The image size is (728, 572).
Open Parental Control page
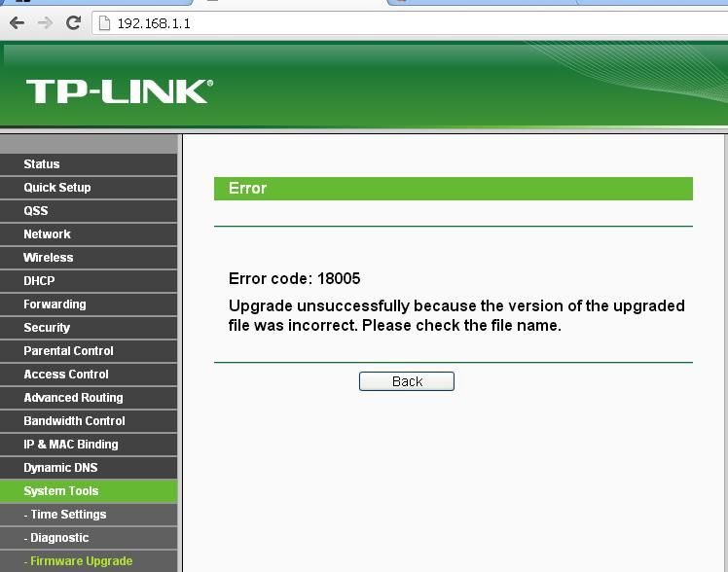(68, 351)
